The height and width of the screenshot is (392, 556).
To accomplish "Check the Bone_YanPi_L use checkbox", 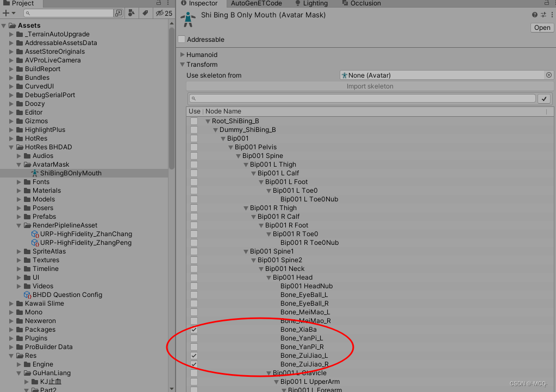I will click(x=194, y=338).
